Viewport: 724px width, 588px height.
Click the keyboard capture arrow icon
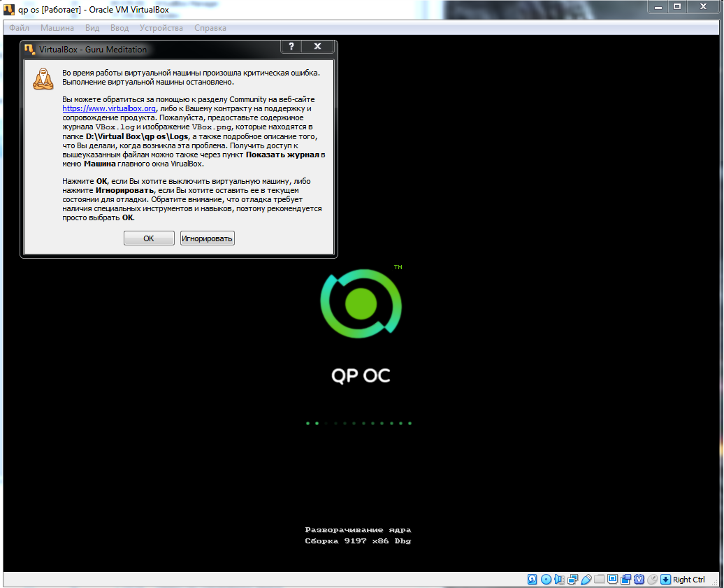[666, 579]
